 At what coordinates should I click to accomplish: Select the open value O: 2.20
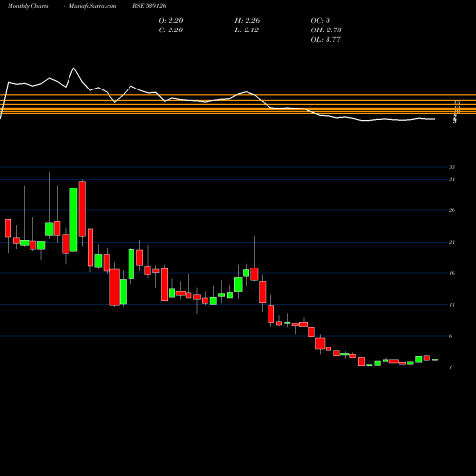click(170, 20)
